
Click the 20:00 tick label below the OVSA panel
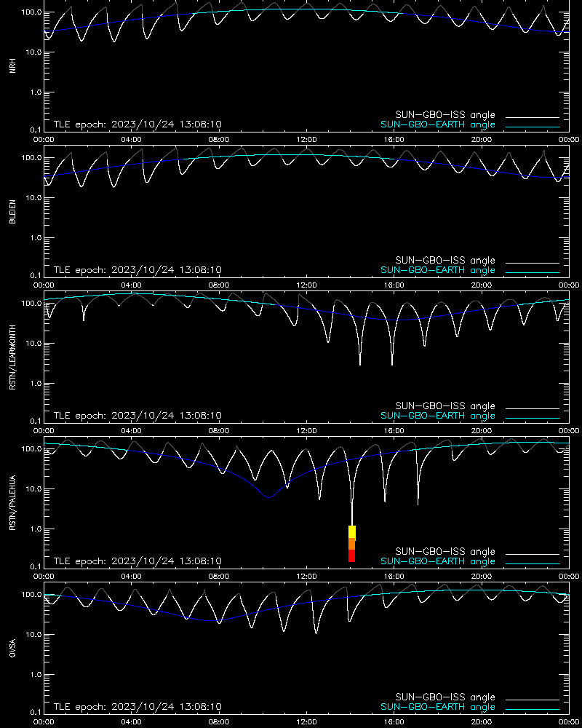click(482, 722)
